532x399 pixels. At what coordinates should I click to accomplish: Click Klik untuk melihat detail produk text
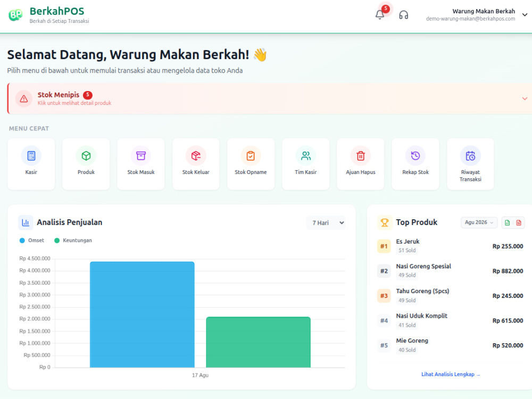pos(74,103)
